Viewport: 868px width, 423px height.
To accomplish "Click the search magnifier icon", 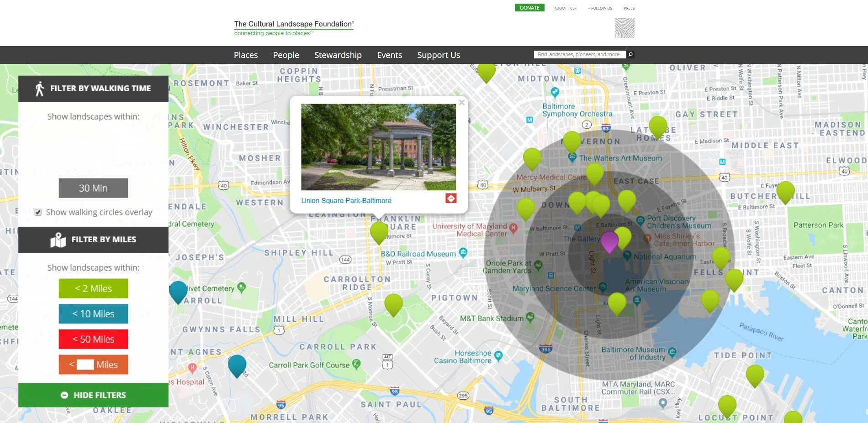I will point(630,54).
